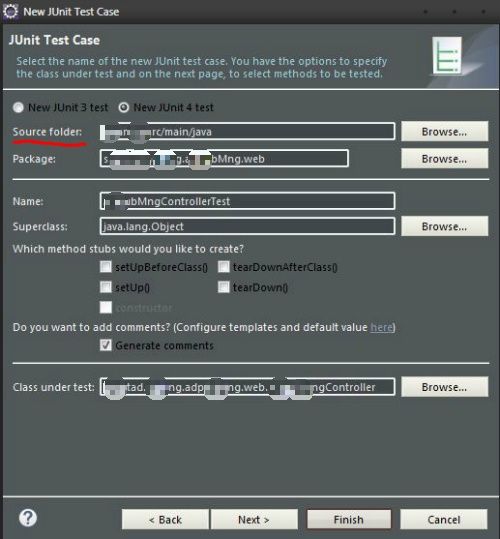
Task: Proceed with the Next button
Action: point(254,519)
